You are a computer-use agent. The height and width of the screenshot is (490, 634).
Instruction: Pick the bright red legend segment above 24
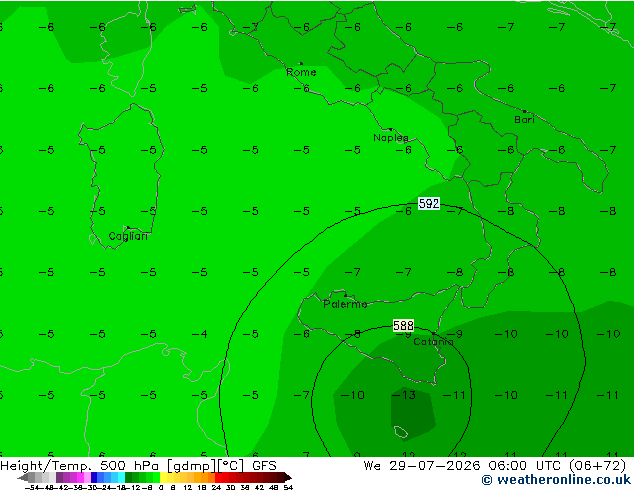click(219, 478)
